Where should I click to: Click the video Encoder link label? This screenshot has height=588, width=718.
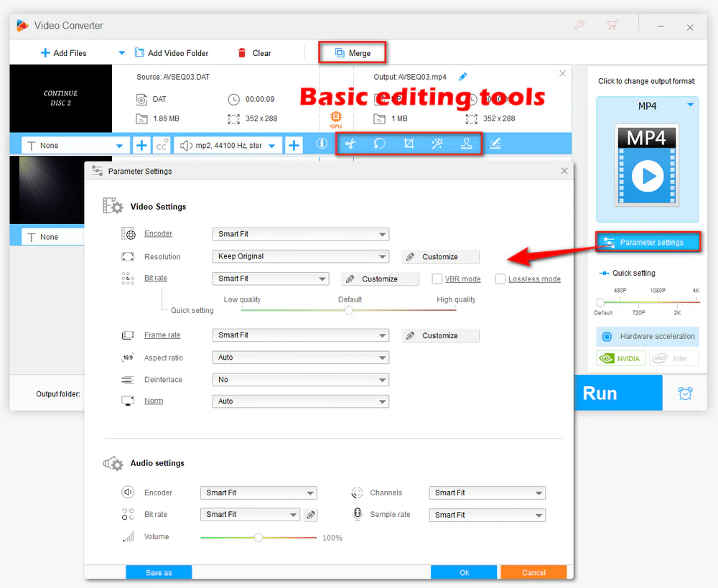tap(158, 233)
